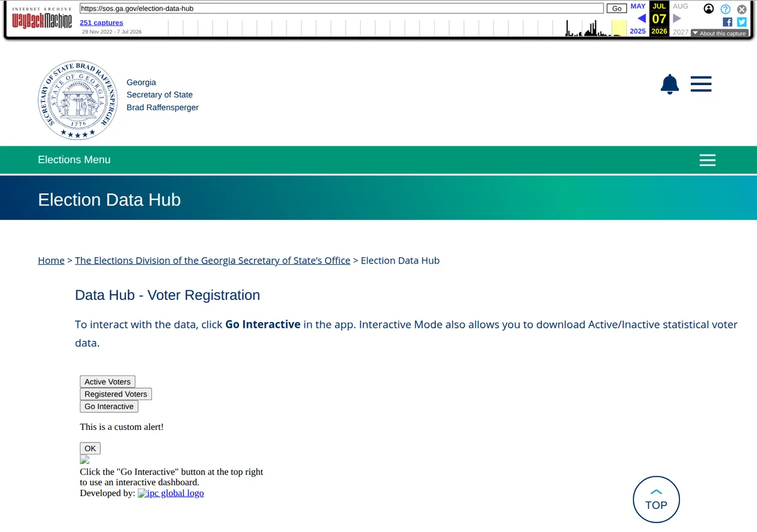Go to previous capture with blue arrow

[641, 18]
